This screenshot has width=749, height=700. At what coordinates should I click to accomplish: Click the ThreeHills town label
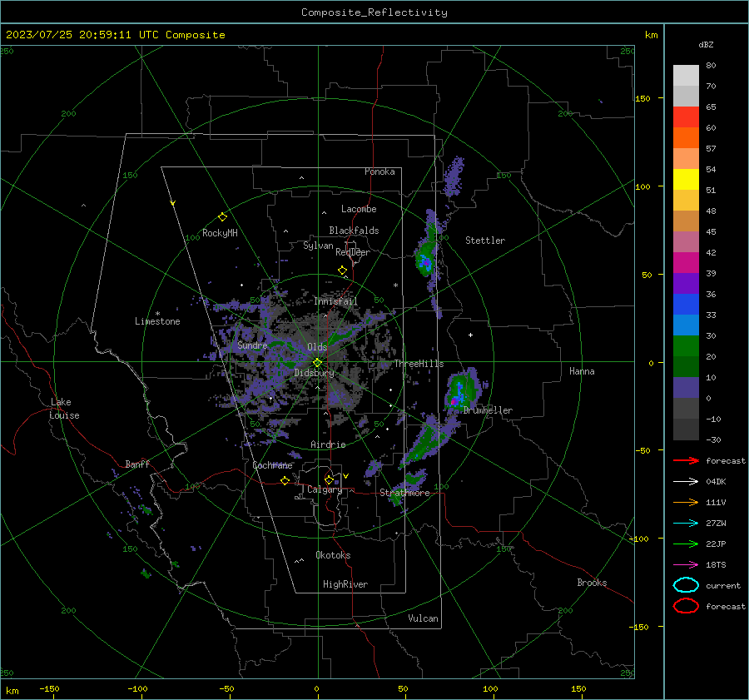(419, 364)
